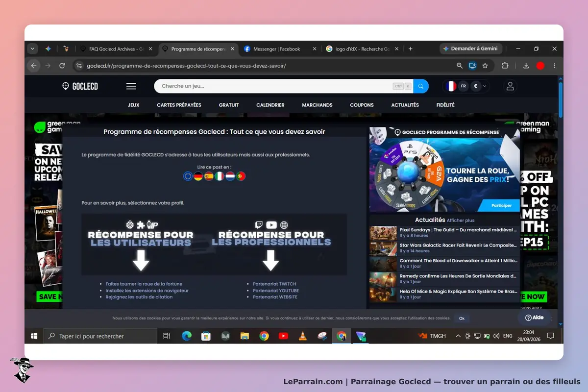Switch to logo dYdX Google search tab

[363, 49]
